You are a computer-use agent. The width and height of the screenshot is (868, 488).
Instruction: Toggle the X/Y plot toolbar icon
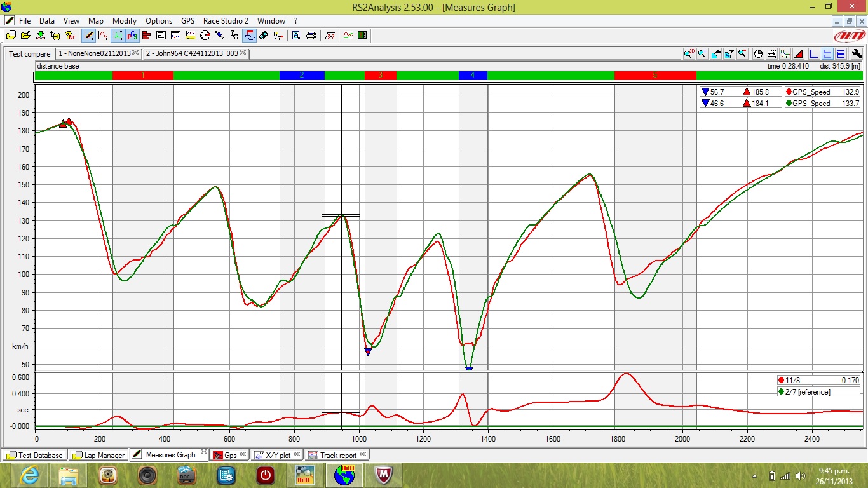(118, 35)
